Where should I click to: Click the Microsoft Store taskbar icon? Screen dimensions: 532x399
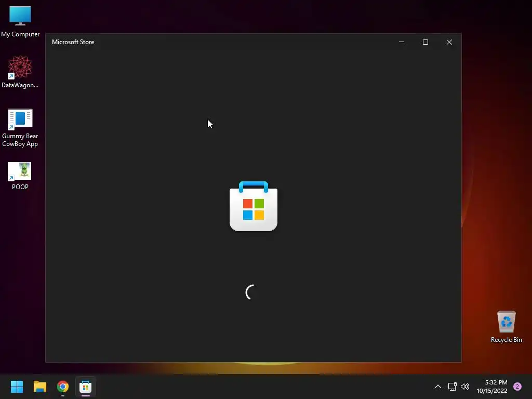tap(86, 387)
